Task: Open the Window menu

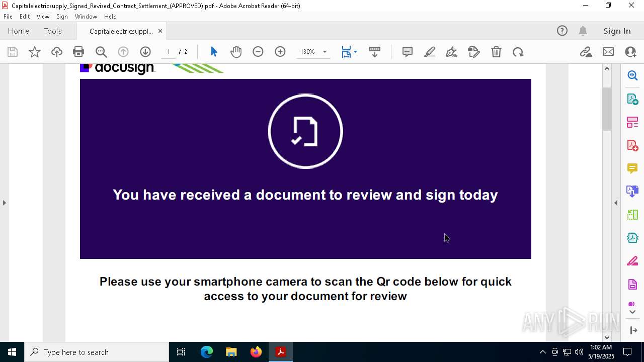Action: click(86, 17)
